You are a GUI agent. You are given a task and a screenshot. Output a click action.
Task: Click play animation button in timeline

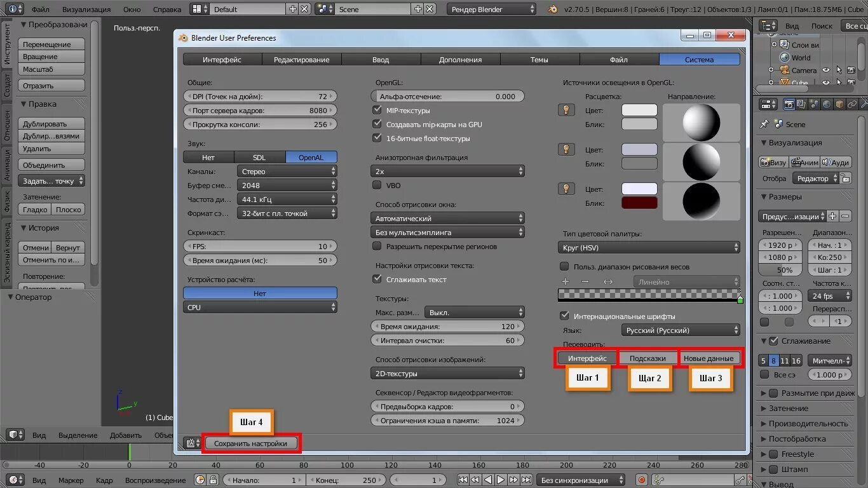[x=501, y=480]
